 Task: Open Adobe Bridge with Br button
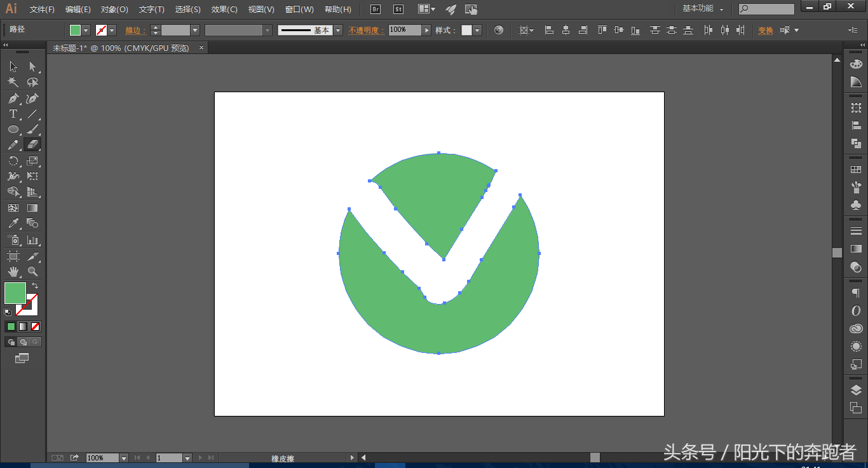[x=376, y=9]
